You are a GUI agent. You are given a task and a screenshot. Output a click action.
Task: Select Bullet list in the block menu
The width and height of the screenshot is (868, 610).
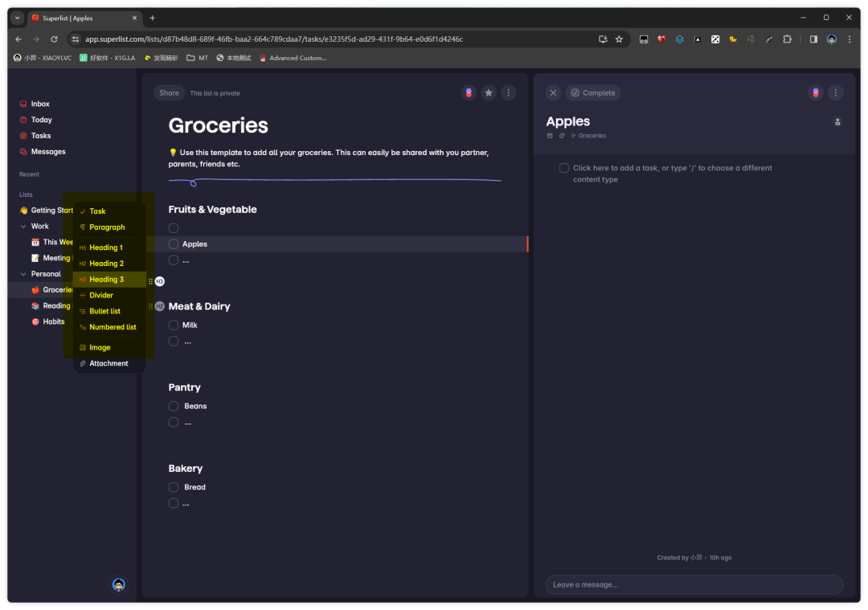104,311
